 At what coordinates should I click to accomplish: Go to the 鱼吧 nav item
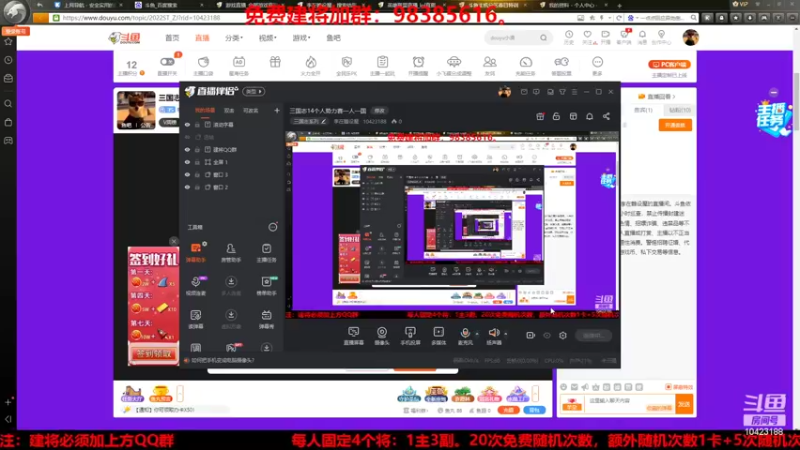coord(333,38)
